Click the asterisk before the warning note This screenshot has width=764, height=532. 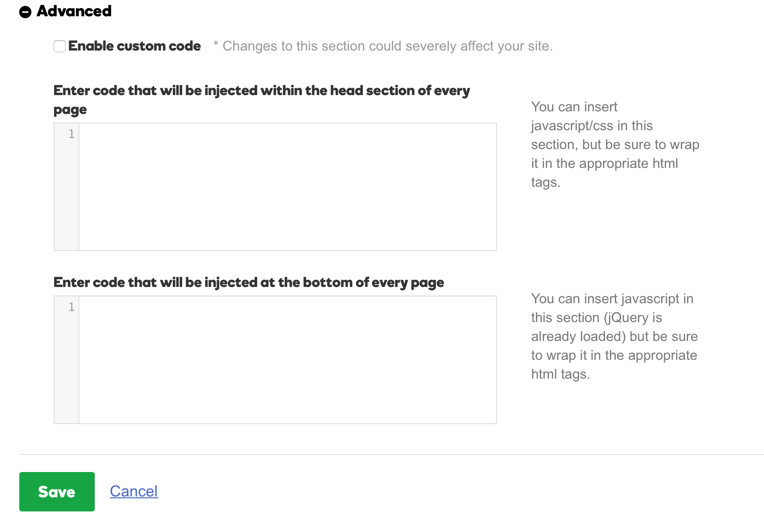(x=216, y=43)
